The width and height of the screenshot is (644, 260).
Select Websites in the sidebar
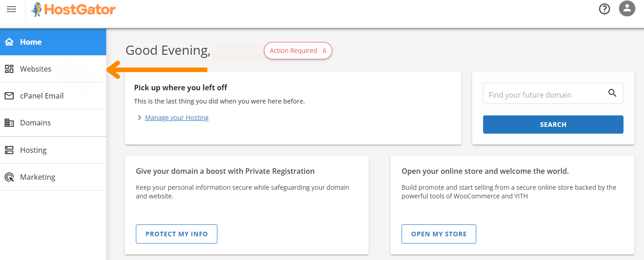pos(53,69)
